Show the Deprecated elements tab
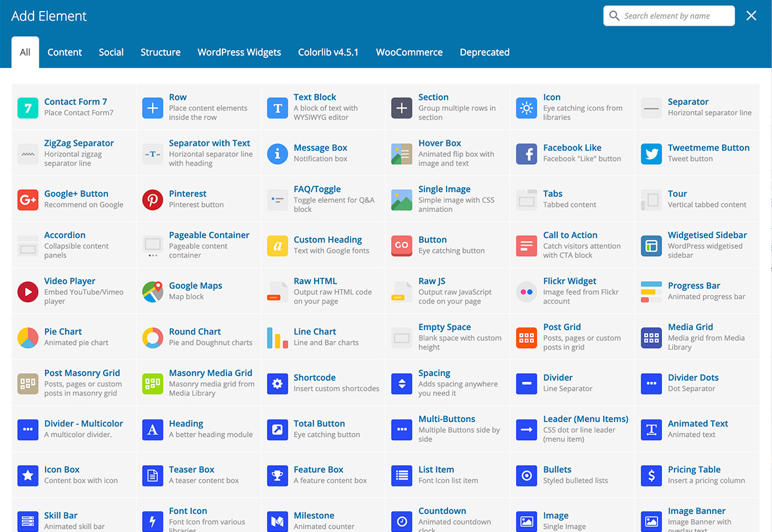 [484, 52]
